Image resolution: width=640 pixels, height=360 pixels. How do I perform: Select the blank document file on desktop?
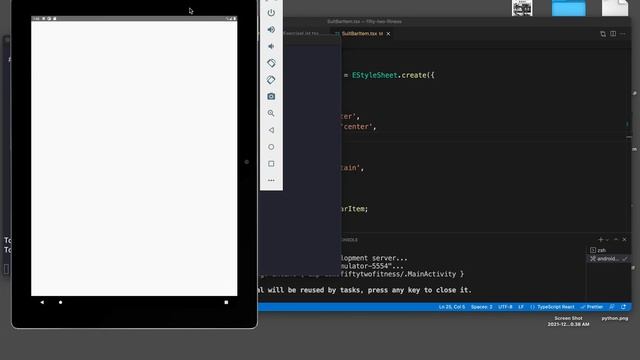(x=615, y=8)
